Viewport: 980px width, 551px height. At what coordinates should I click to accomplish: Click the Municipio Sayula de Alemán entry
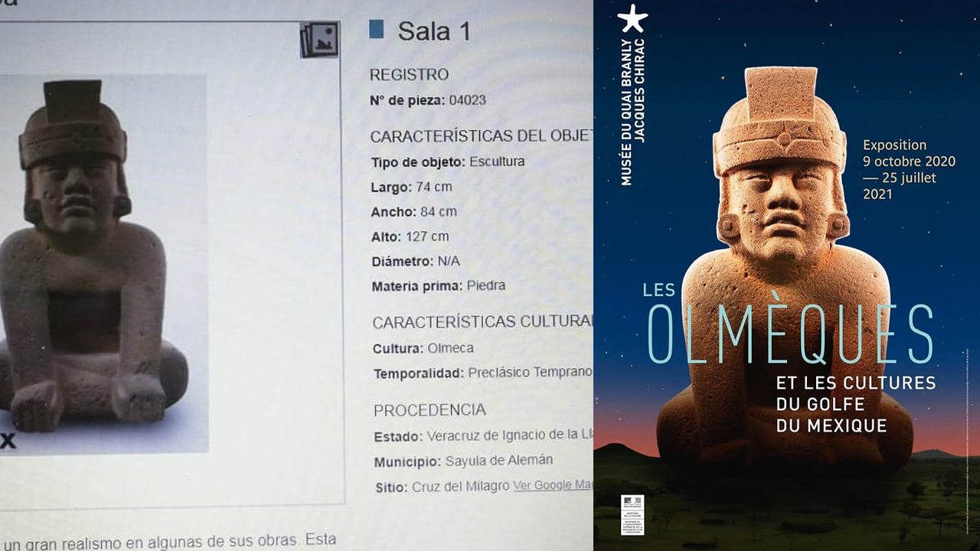[x=463, y=461]
